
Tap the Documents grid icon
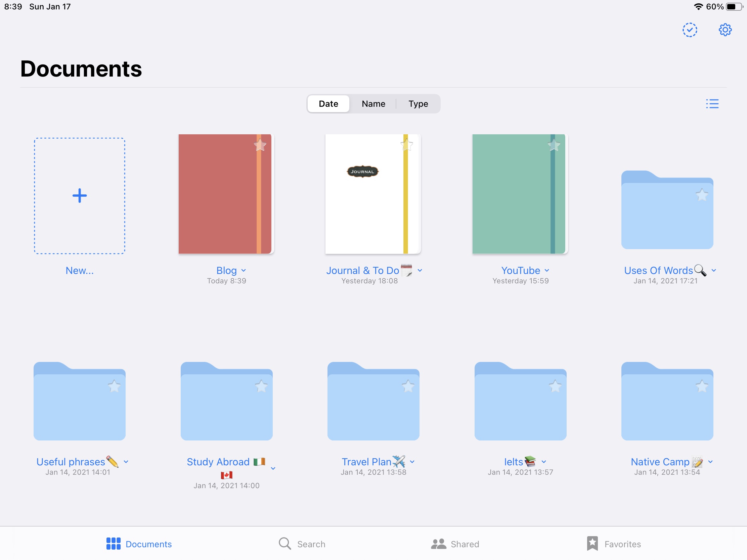tap(114, 544)
